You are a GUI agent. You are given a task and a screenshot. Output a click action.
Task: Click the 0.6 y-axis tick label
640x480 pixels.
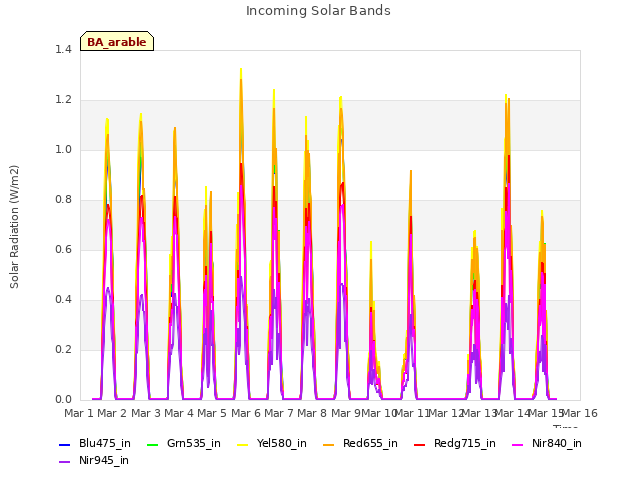point(63,249)
